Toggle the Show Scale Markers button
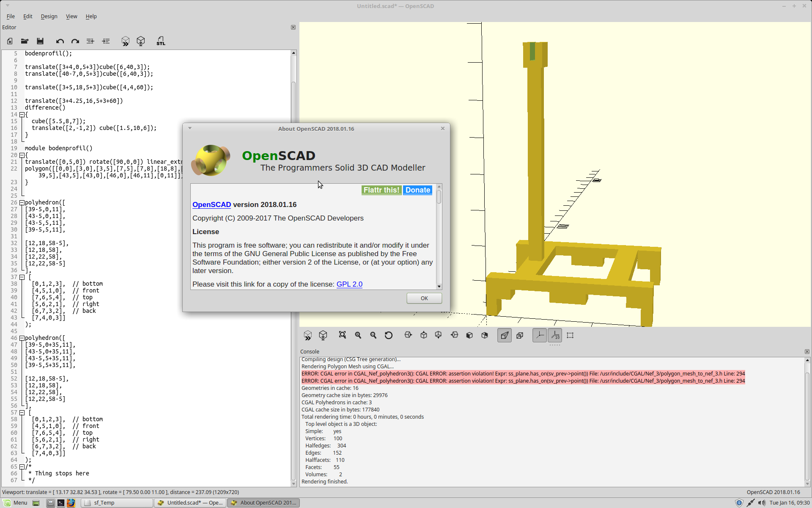This screenshot has width=812, height=508. coord(555,335)
